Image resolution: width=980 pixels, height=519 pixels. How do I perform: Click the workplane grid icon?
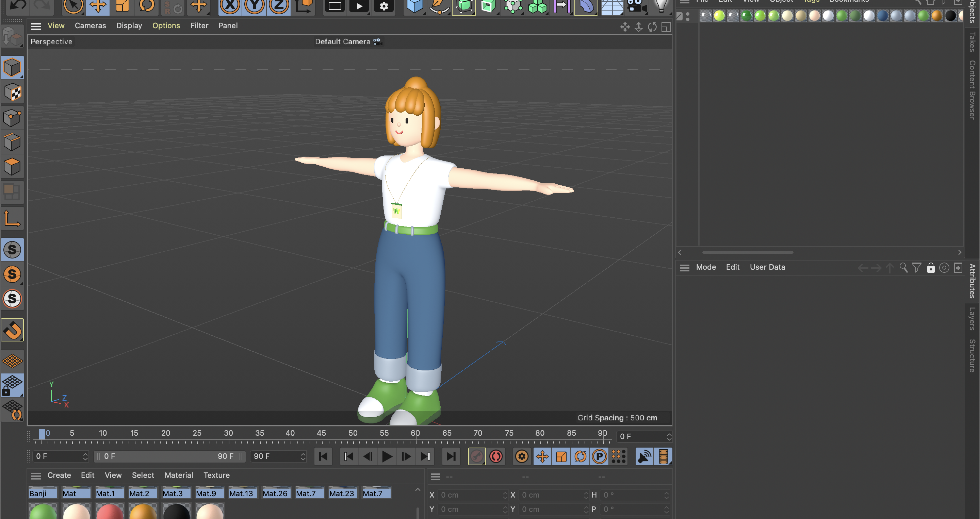click(x=12, y=361)
